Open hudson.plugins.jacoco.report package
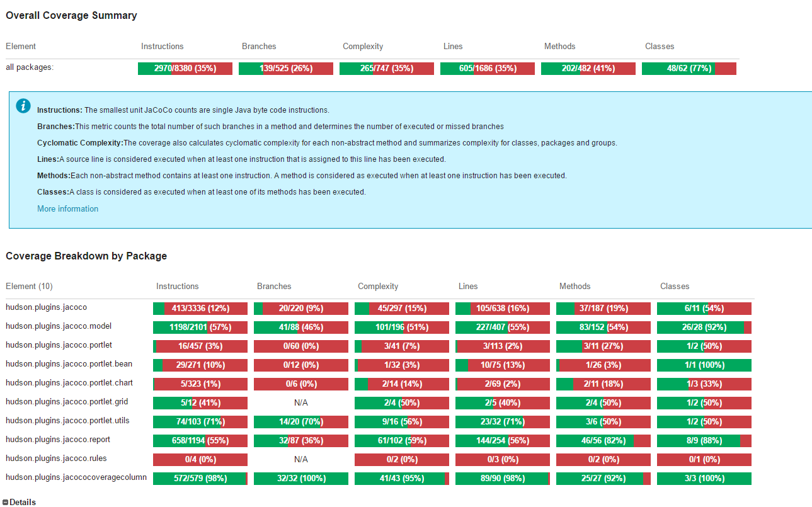The image size is (812, 507). tap(58, 440)
